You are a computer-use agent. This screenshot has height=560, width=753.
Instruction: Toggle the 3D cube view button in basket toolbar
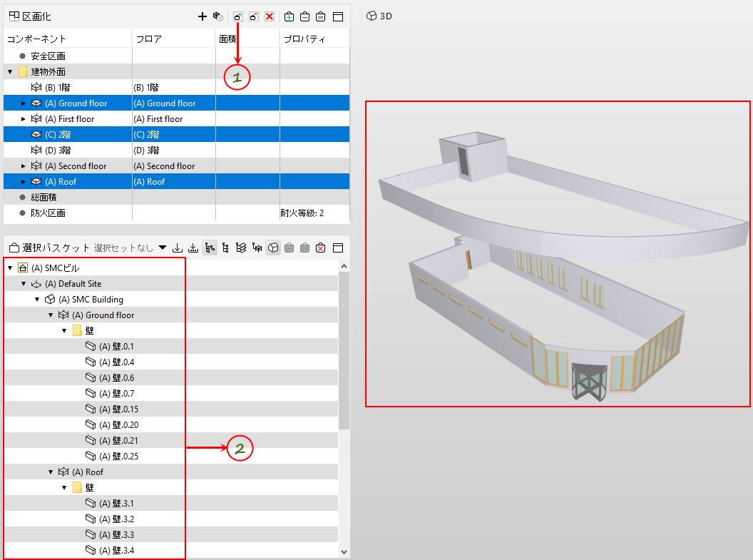tap(273, 248)
